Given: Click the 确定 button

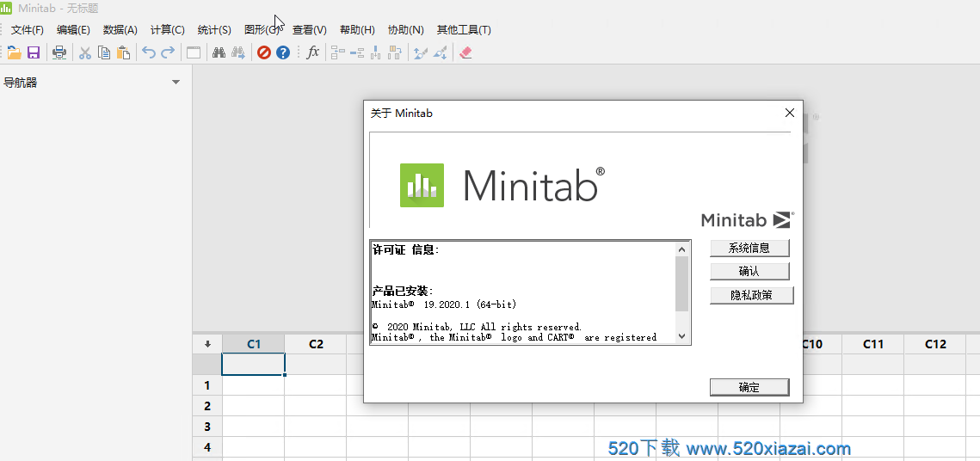Looking at the screenshot, I should click(749, 387).
